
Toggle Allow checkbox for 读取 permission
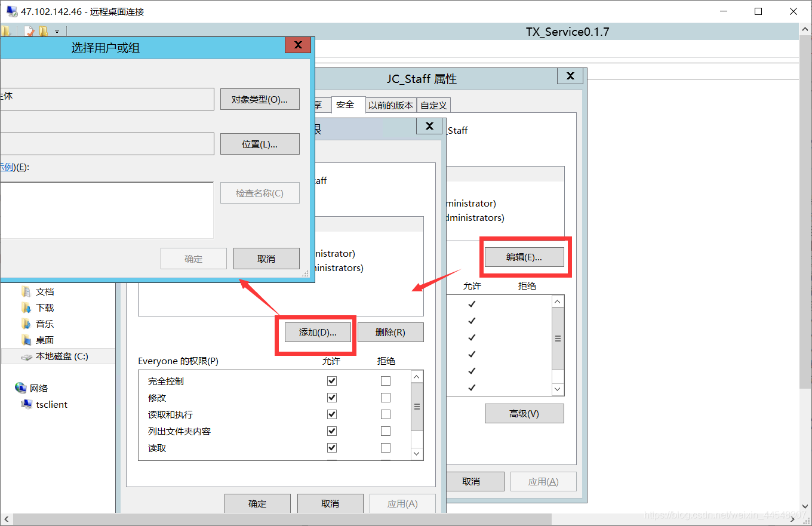332,448
